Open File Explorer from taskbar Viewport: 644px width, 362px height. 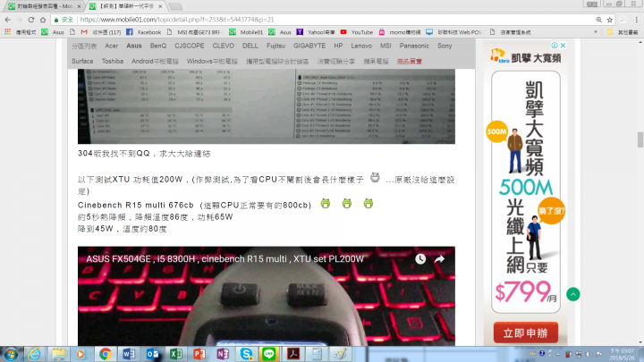click(58, 354)
